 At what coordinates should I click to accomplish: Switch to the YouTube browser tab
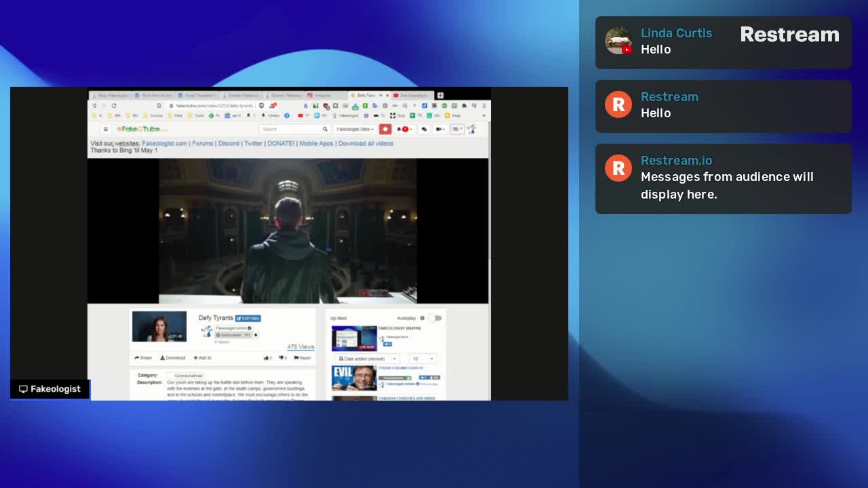pos(413,95)
